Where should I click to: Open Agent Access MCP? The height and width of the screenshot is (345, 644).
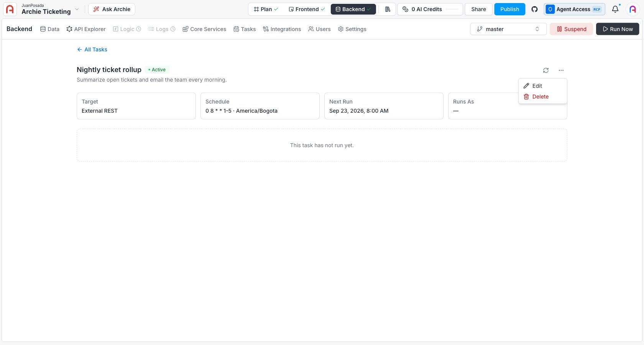574,9
